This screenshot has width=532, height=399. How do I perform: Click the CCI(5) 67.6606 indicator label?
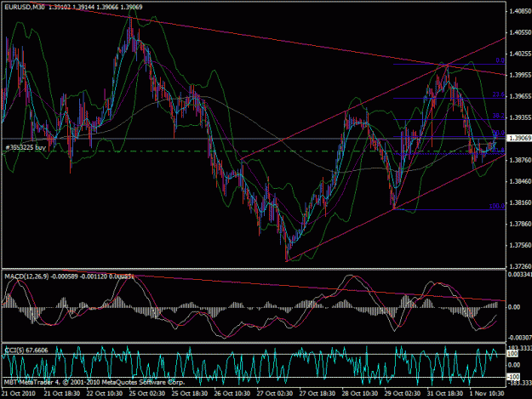click(x=26, y=351)
